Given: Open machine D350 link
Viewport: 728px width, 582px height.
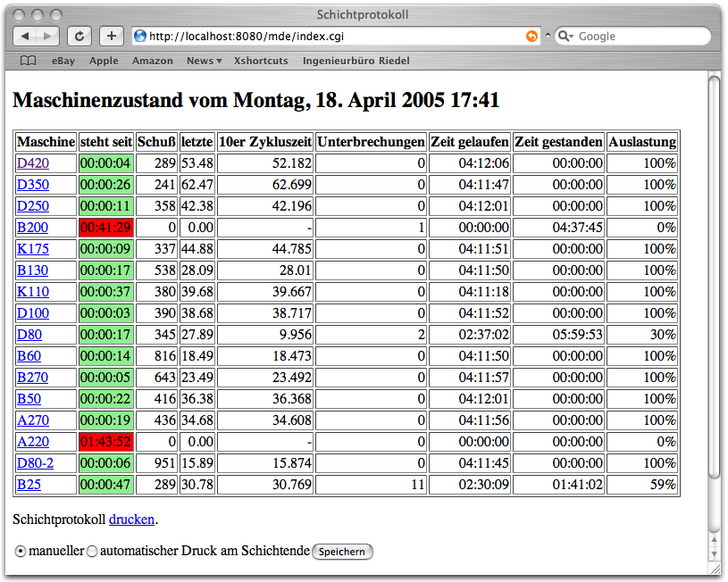Looking at the screenshot, I should tap(33, 185).
